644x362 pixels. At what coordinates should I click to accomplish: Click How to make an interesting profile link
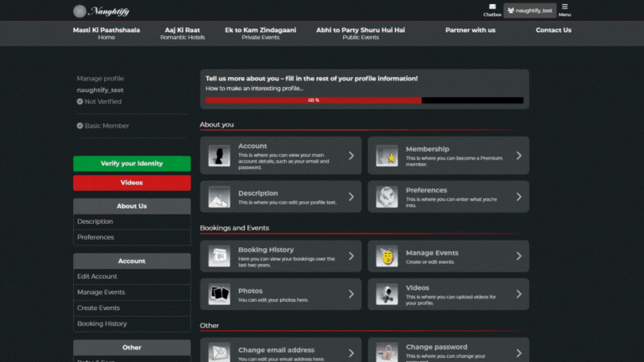(x=254, y=88)
